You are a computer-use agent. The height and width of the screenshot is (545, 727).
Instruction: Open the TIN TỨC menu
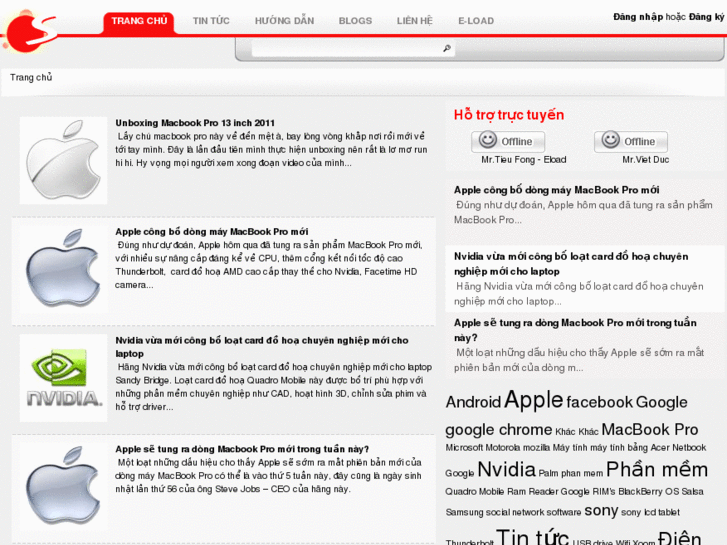(x=211, y=21)
